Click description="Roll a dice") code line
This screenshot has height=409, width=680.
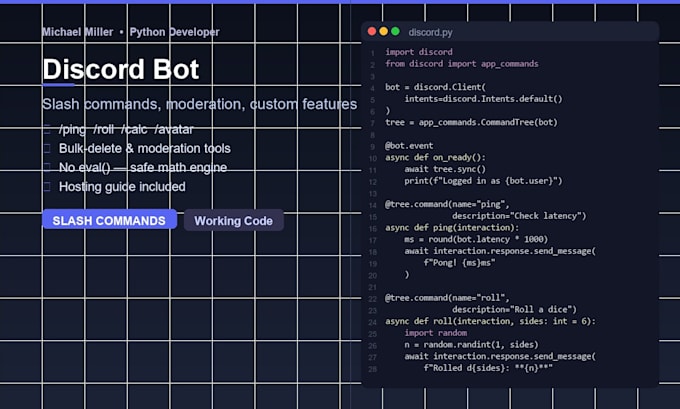(x=514, y=310)
